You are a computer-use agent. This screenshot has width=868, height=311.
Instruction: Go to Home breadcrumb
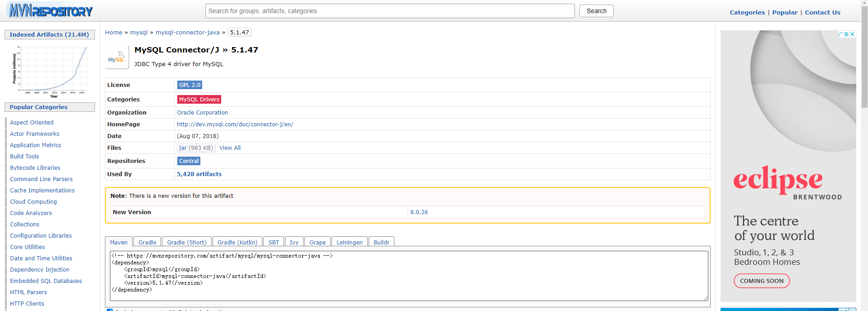pyautogui.click(x=114, y=32)
